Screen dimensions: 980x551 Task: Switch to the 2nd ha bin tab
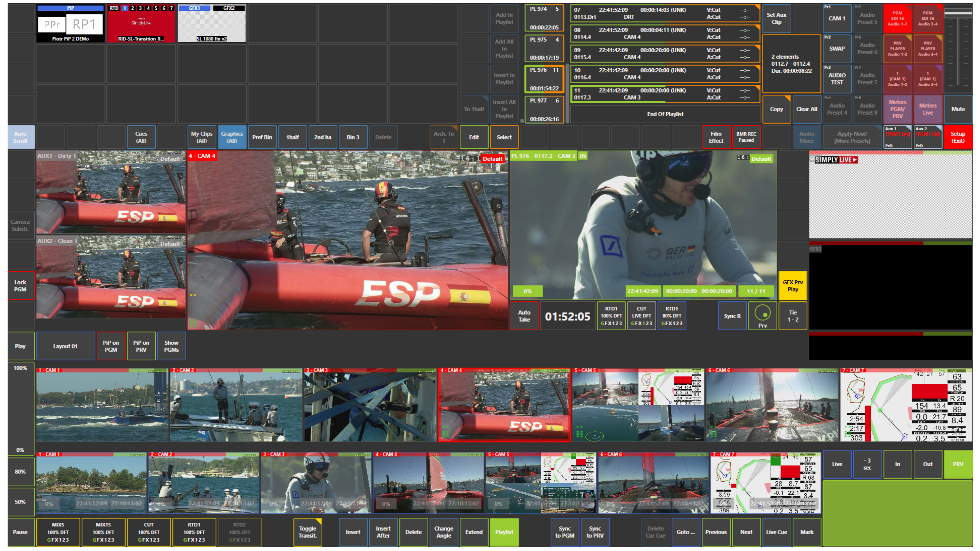click(323, 137)
